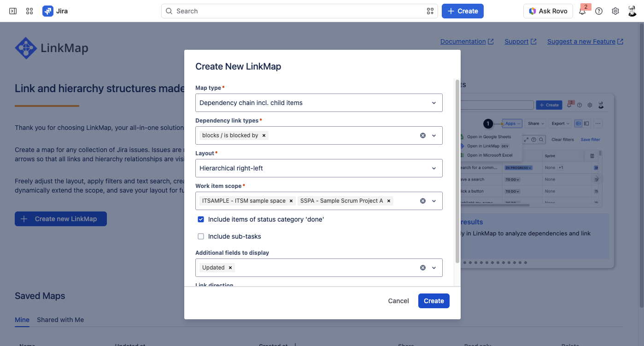The image size is (644, 346).
Task: Open the Support link
Action: point(520,41)
